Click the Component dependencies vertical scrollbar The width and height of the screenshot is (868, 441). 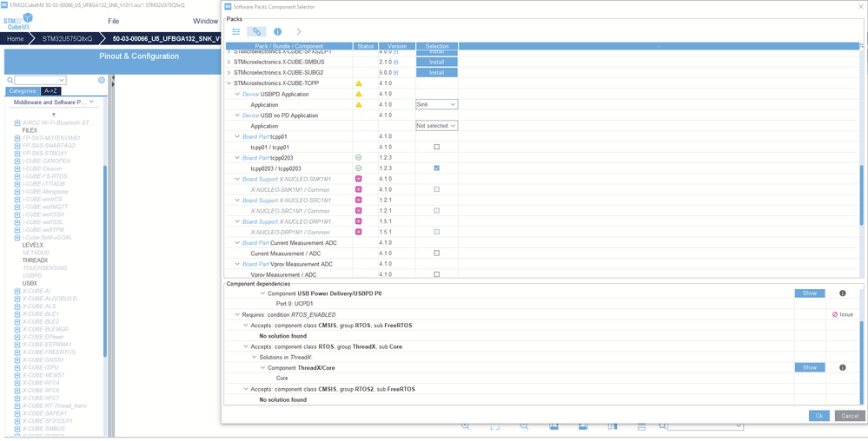pos(861,362)
